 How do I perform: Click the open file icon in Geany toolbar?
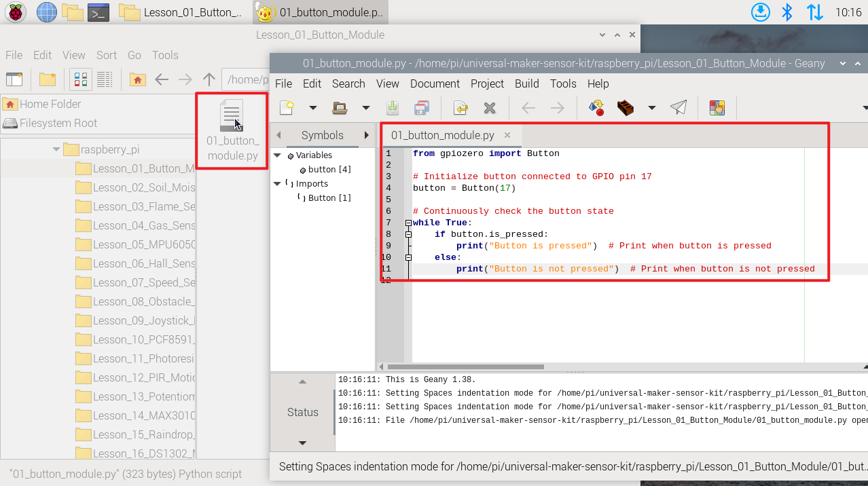click(x=340, y=107)
